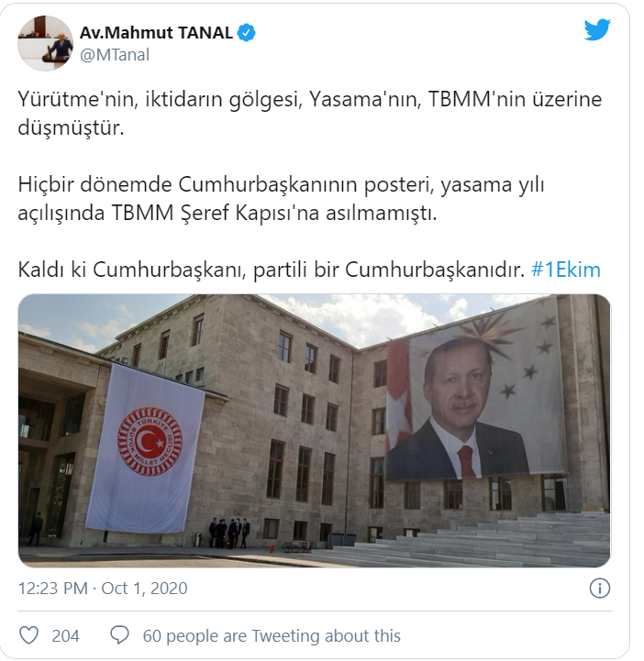
Task: Click the Twitter bird logo
Action: [597, 29]
